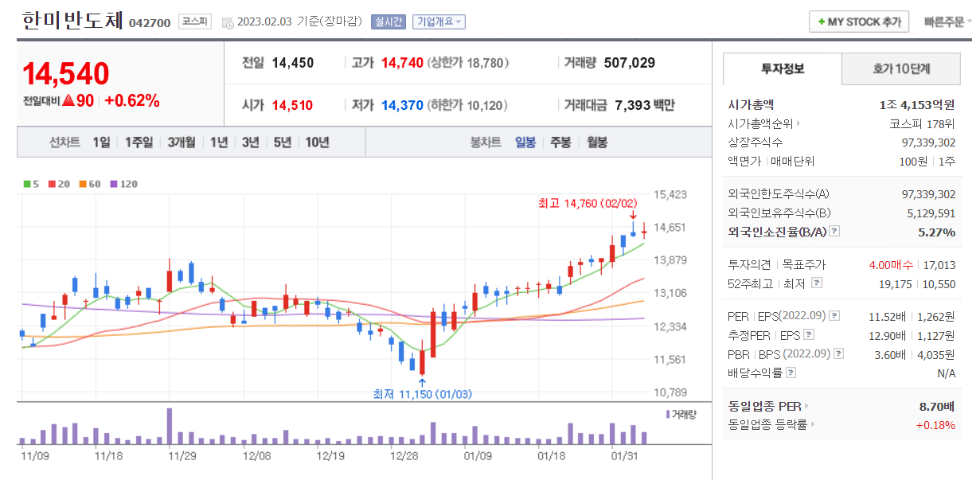The image size is (980, 480).
Task: Click blue arrow above 최저 11,150 label
Action: (x=422, y=383)
